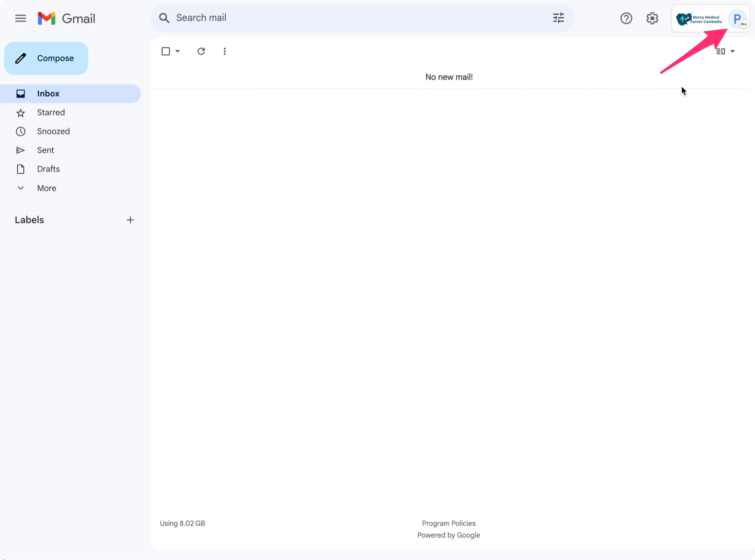755x560 pixels.
Task: Go to the Sent folder
Action: pyautogui.click(x=45, y=150)
